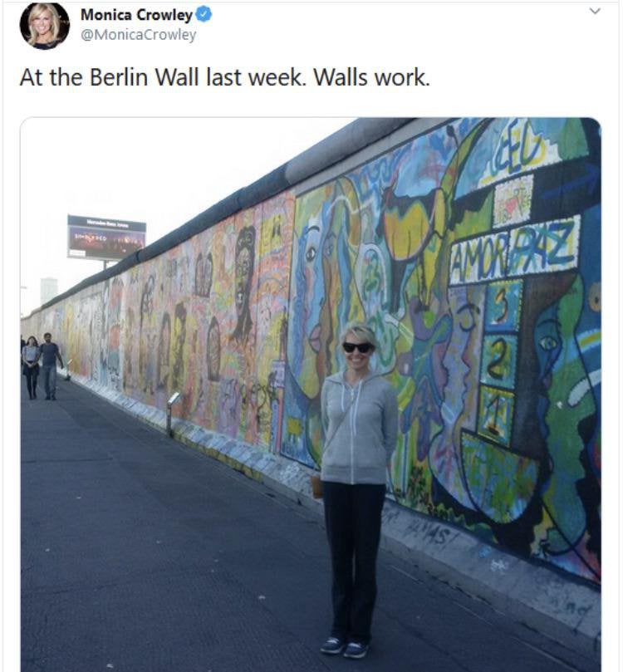Click the small lamp post beside wall
The width and height of the screenshot is (623, 672).
[x=171, y=414]
